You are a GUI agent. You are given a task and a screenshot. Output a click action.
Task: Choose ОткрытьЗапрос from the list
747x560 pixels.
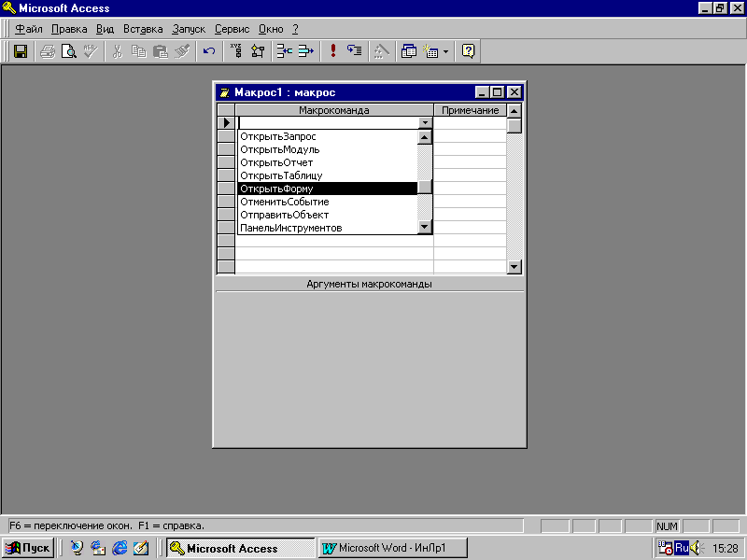tap(328, 136)
